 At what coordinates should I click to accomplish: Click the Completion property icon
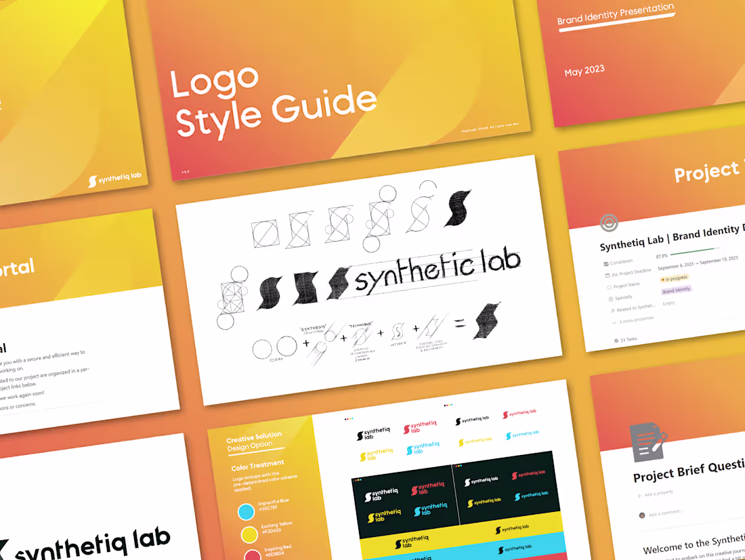coord(605,263)
